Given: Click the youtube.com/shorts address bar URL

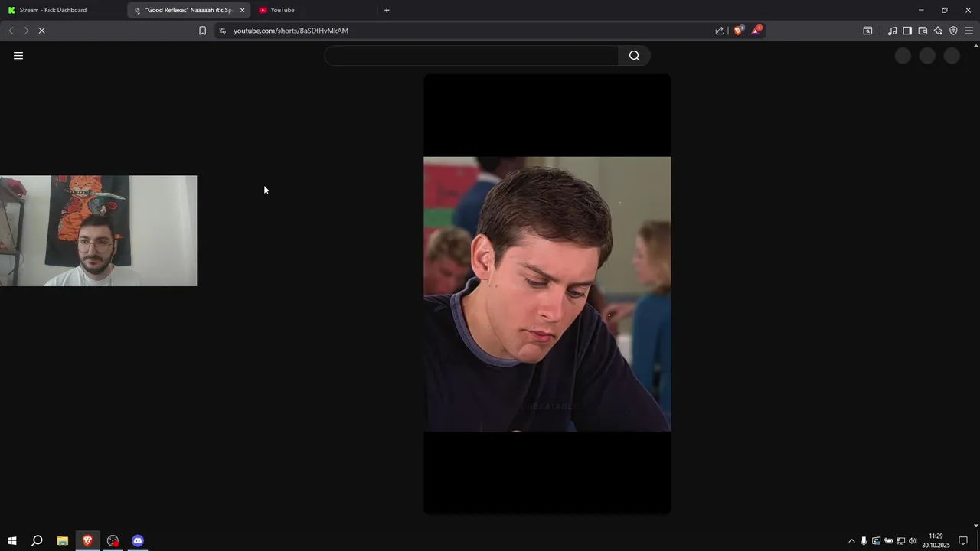Looking at the screenshot, I should (291, 31).
